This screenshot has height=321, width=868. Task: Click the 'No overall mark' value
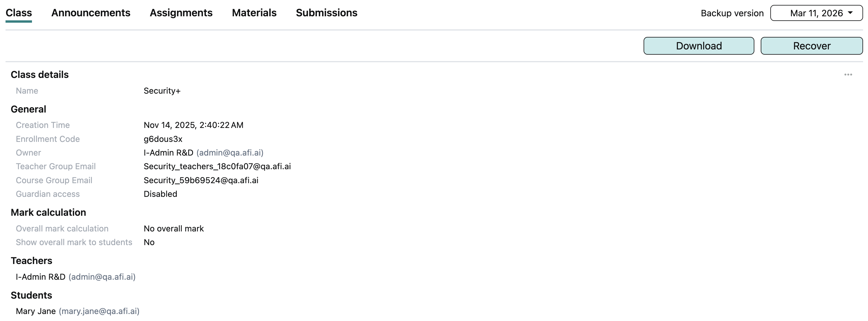(174, 229)
